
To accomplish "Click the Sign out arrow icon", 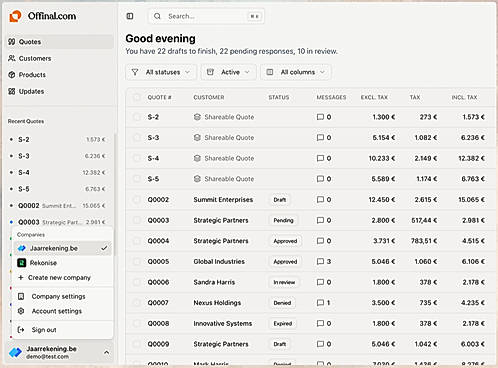I will click(x=21, y=330).
